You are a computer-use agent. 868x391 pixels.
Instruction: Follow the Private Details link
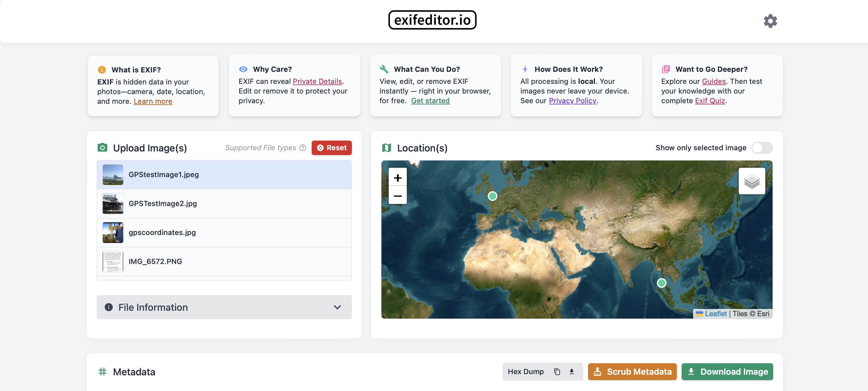click(317, 81)
